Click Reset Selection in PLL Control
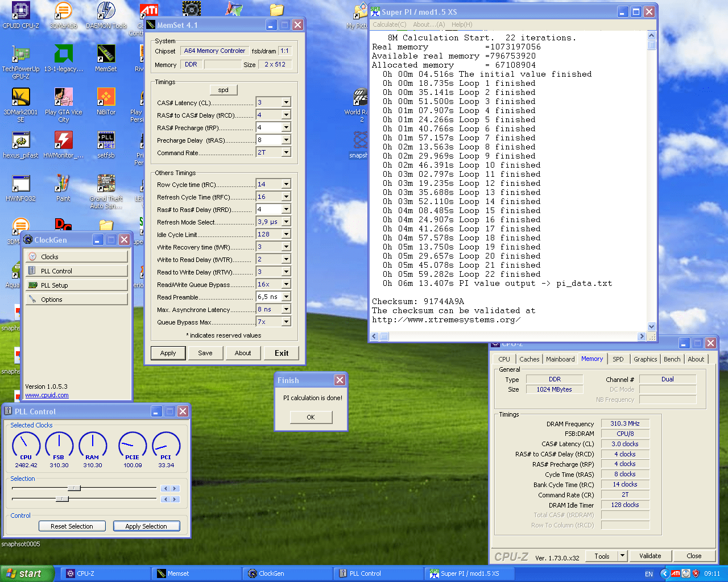The width and height of the screenshot is (728, 582). click(x=72, y=526)
